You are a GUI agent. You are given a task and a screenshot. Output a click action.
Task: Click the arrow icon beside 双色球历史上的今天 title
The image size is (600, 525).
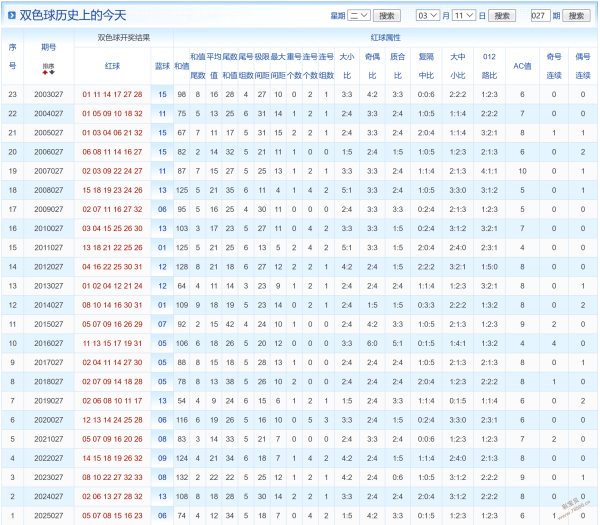pyautogui.click(x=10, y=16)
